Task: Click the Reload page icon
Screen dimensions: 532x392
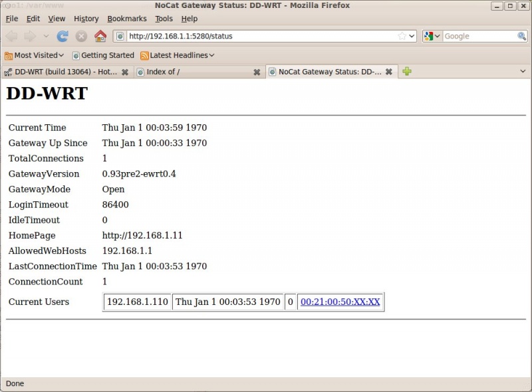Action: tap(62, 36)
